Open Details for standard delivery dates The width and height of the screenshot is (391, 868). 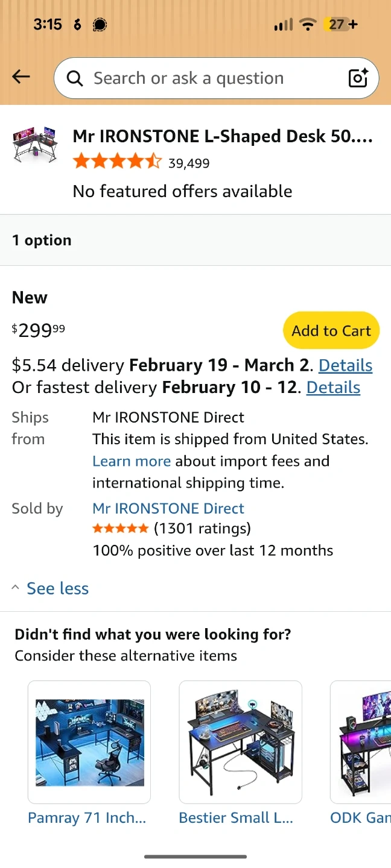(345, 365)
